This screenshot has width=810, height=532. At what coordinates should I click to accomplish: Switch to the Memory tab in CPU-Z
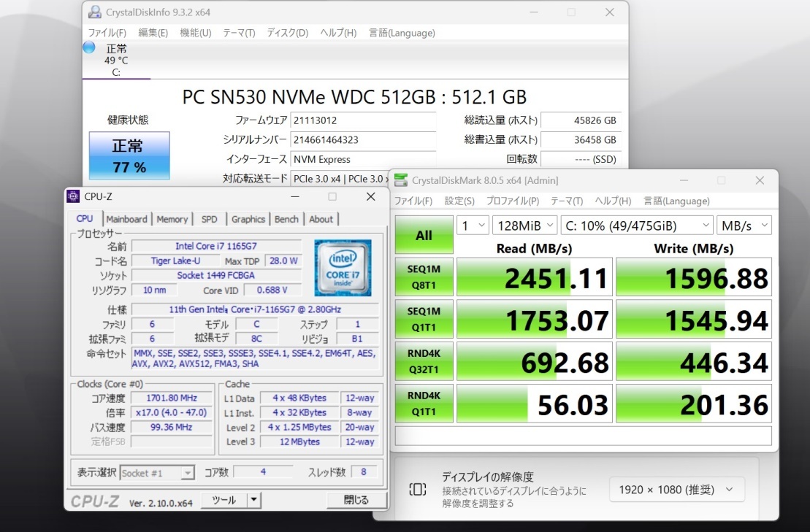pyautogui.click(x=172, y=220)
